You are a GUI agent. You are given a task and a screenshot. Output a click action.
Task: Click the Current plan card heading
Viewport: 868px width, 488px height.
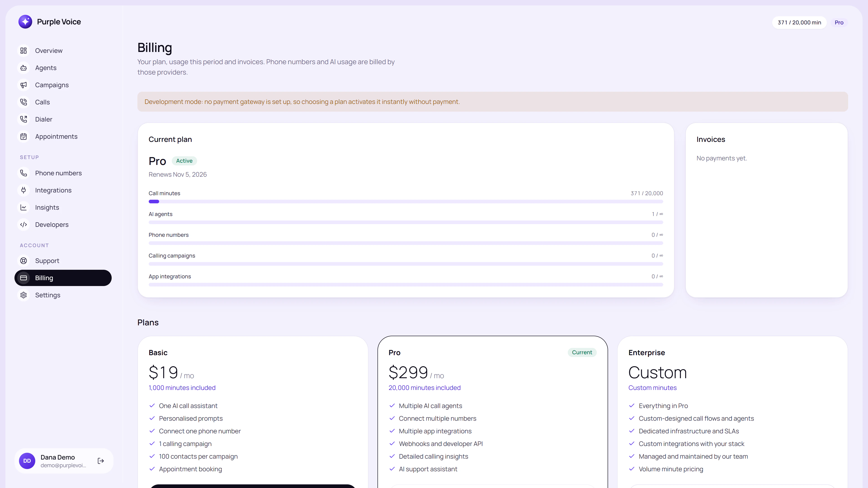coord(170,139)
